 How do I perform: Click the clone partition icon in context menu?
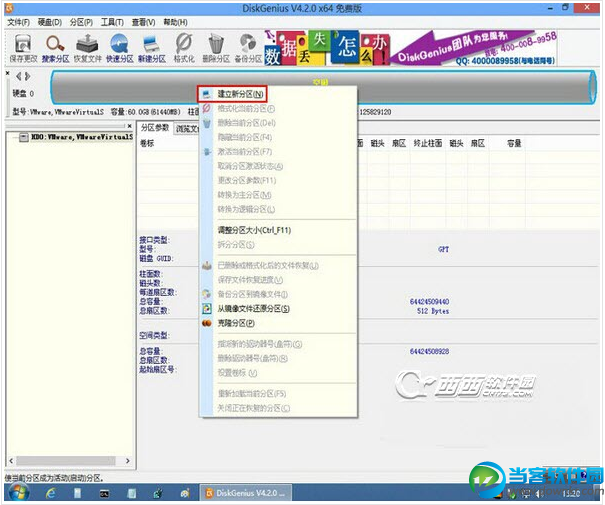(207, 323)
